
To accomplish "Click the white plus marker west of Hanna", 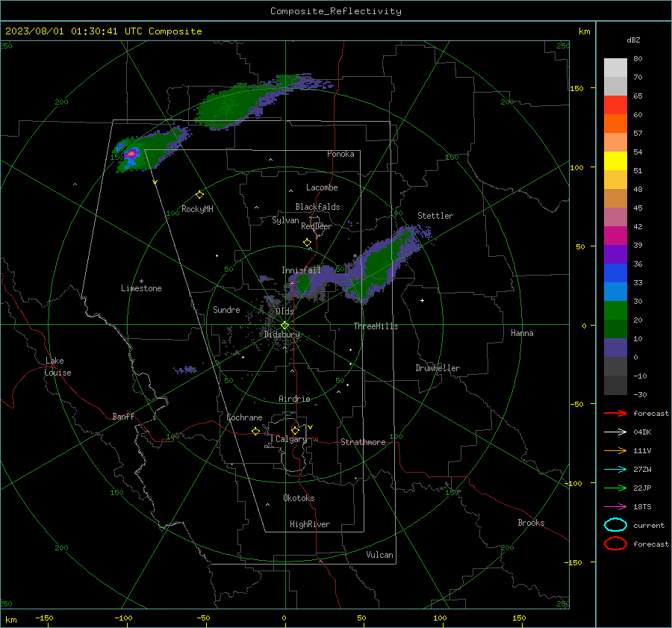I will 422,300.
